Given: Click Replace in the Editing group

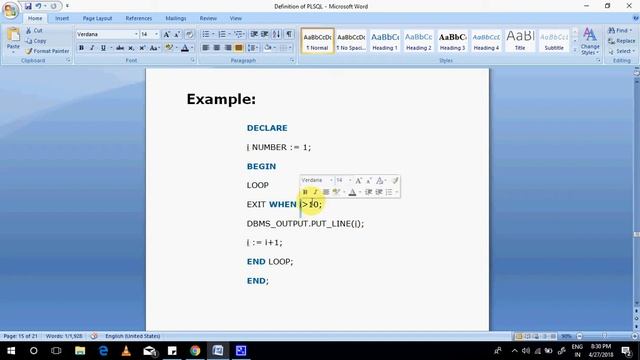Looking at the screenshot, I should pos(622,41).
